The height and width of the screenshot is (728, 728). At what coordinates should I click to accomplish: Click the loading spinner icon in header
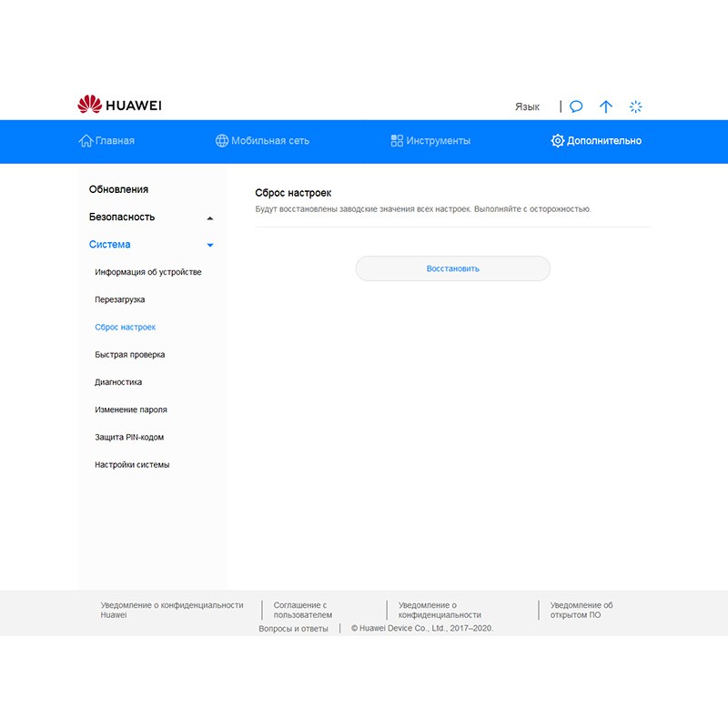click(636, 106)
